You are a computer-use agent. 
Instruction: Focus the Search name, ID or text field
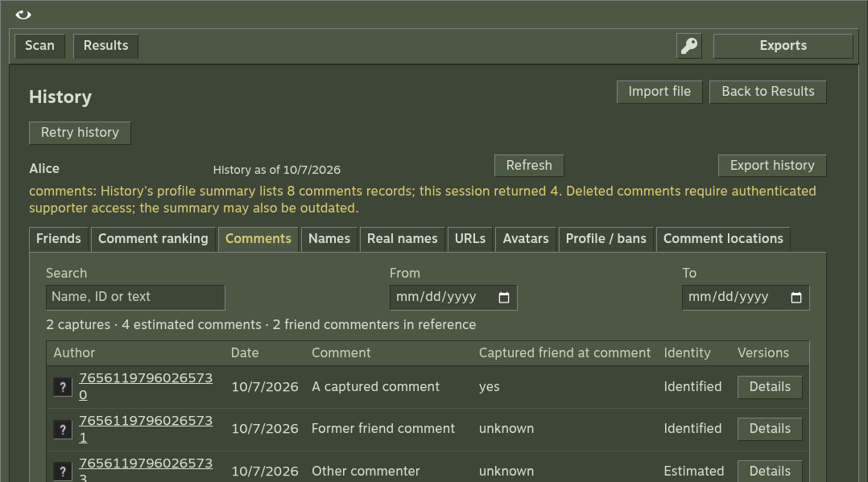[135, 297]
